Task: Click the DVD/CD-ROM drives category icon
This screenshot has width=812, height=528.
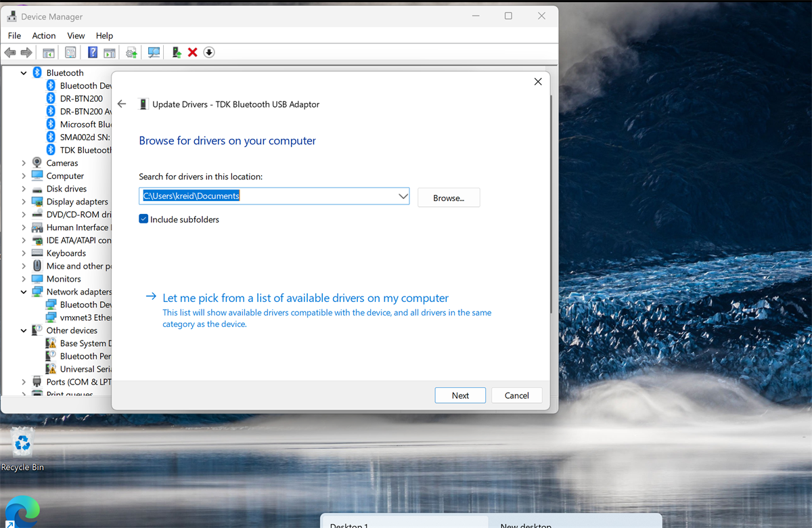Action: click(x=37, y=215)
